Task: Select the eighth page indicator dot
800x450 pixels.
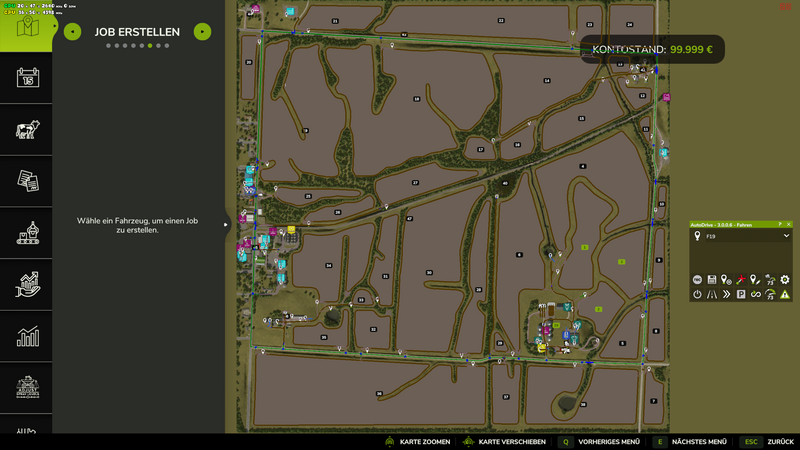Action: coord(167,46)
